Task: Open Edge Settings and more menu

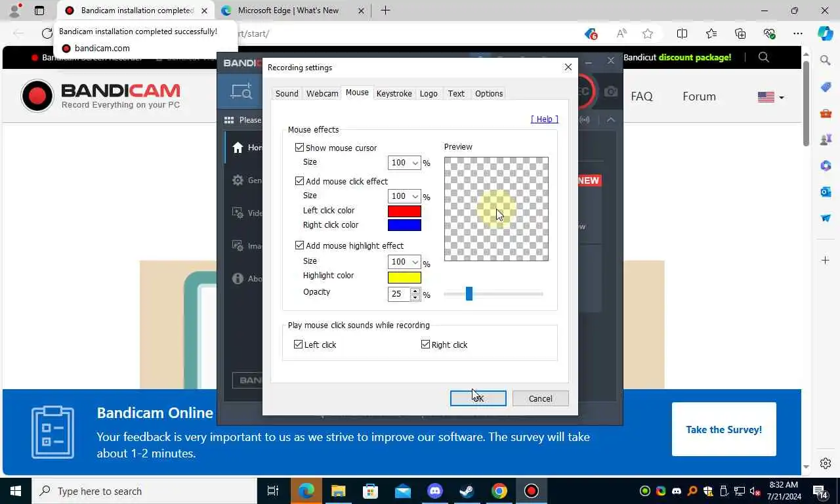Action: pos(798,33)
